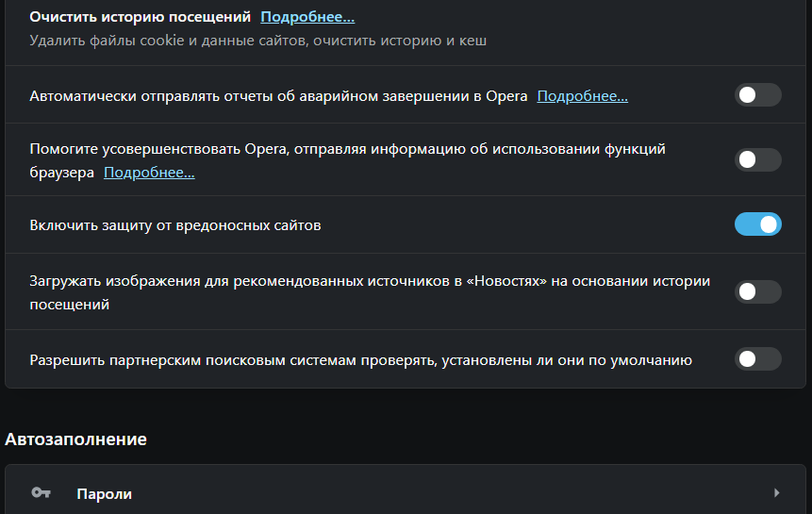Open Подробнее link for crash reports

pos(582,96)
